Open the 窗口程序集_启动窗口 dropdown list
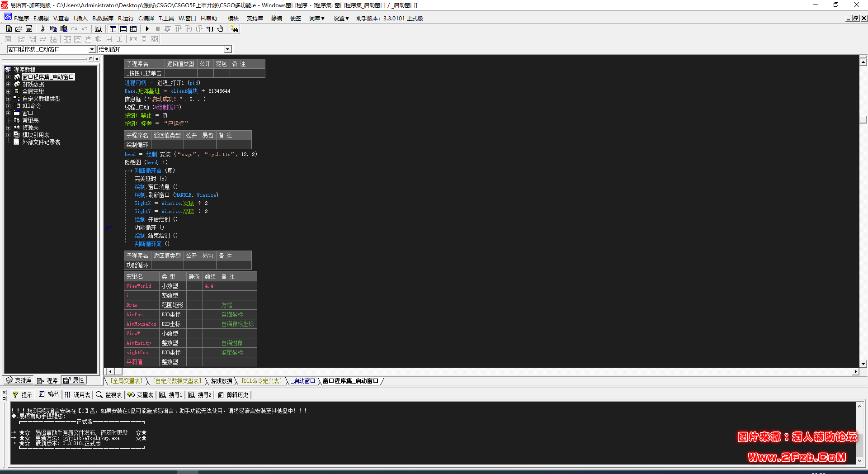This screenshot has width=868, height=474. [92, 49]
